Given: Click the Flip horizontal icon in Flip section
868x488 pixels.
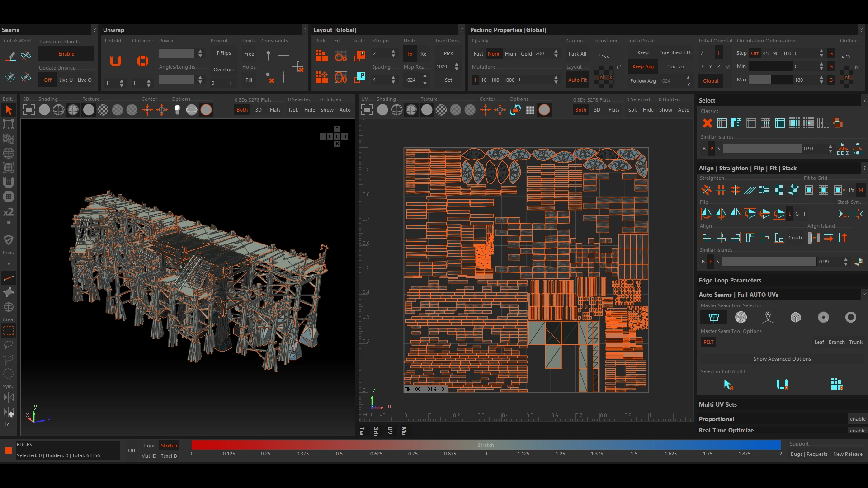Looking at the screenshot, I should click(x=706, y=214).
